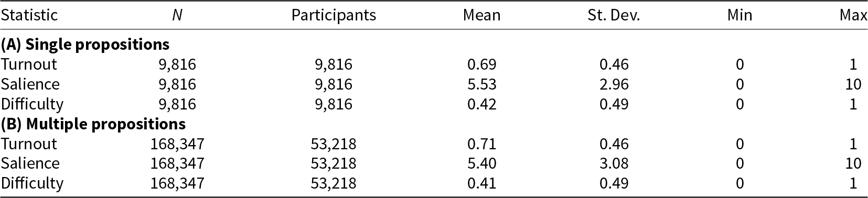
Task: Select the Min column header
Action: pyautogui.click(x=740, y=15)
